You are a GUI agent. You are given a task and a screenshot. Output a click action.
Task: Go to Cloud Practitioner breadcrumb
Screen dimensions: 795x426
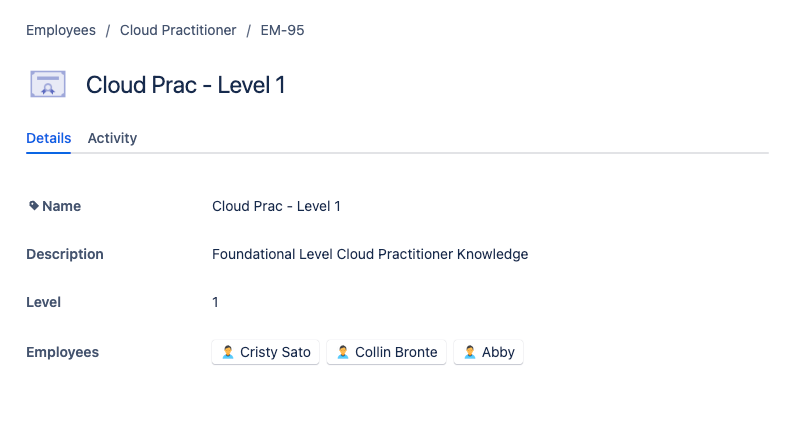178,30
